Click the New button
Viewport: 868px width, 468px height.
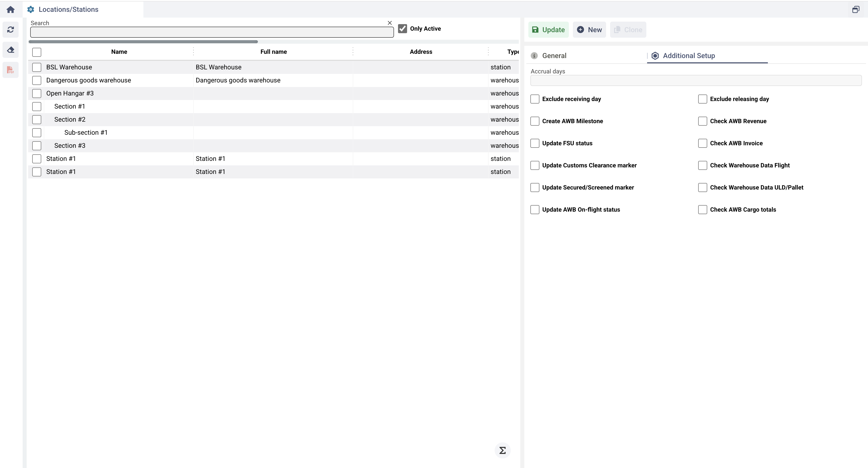[x=589, y=30]
